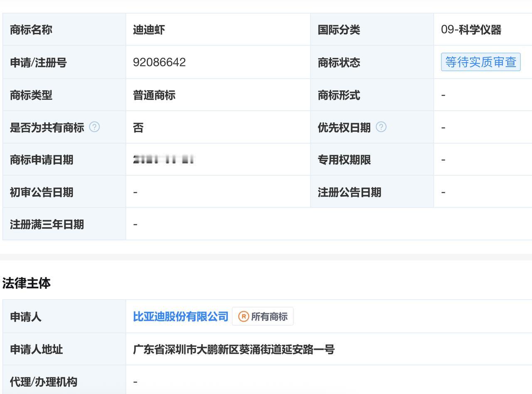
Task: Click the 商标类型 label cell
Action: click(64, 95)
